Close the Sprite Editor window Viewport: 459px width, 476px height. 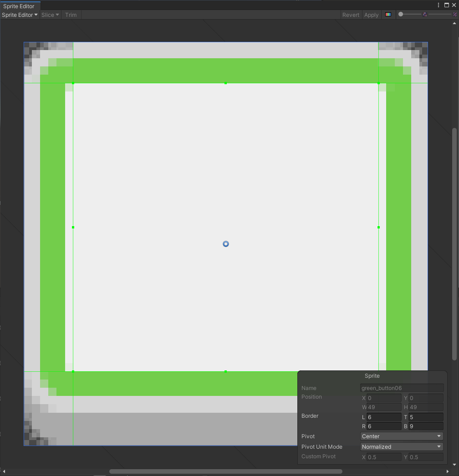(x=454, y=5)
